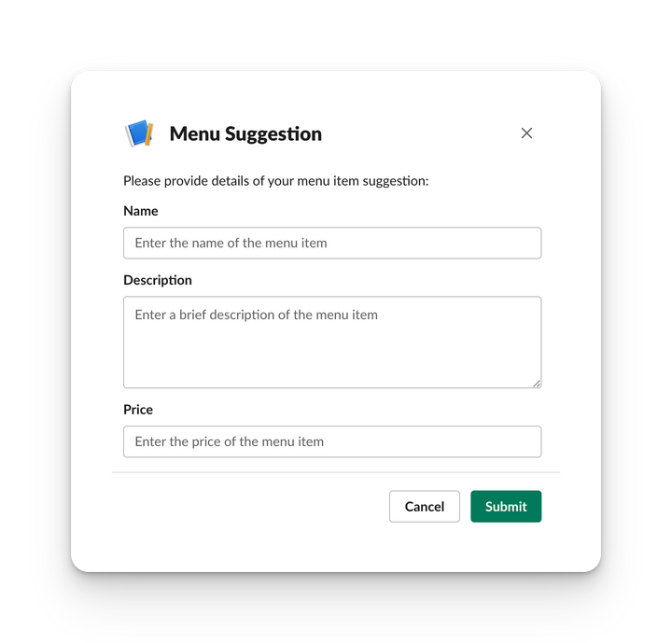Click the empty lower area of Description box

331,364
